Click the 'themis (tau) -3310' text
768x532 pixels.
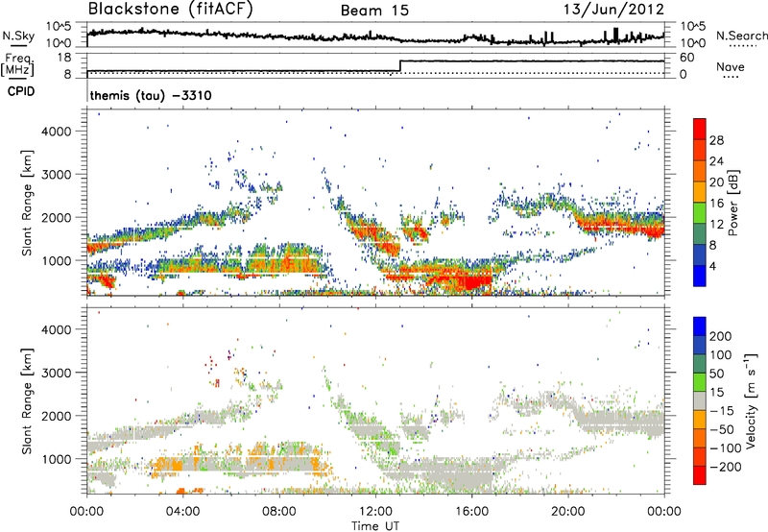click(x=151, y=95)
